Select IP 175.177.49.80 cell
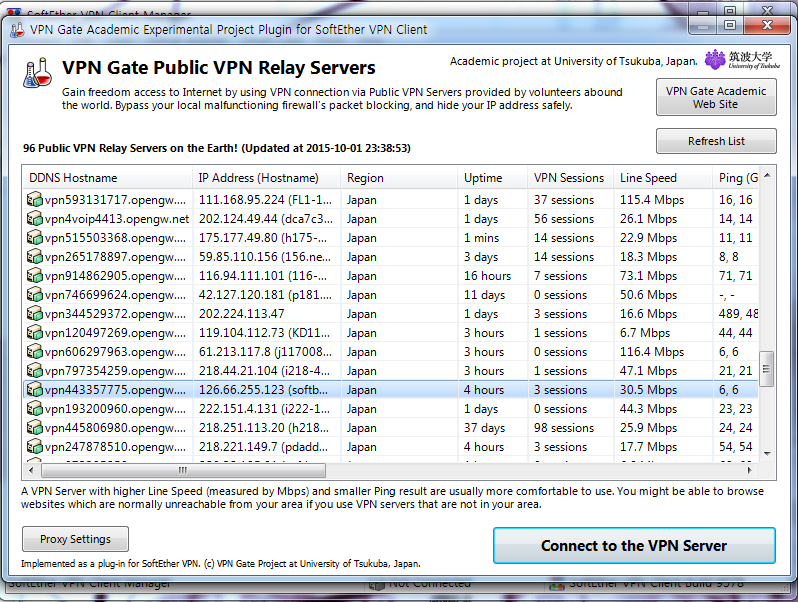798x602 pixels. 263,238
